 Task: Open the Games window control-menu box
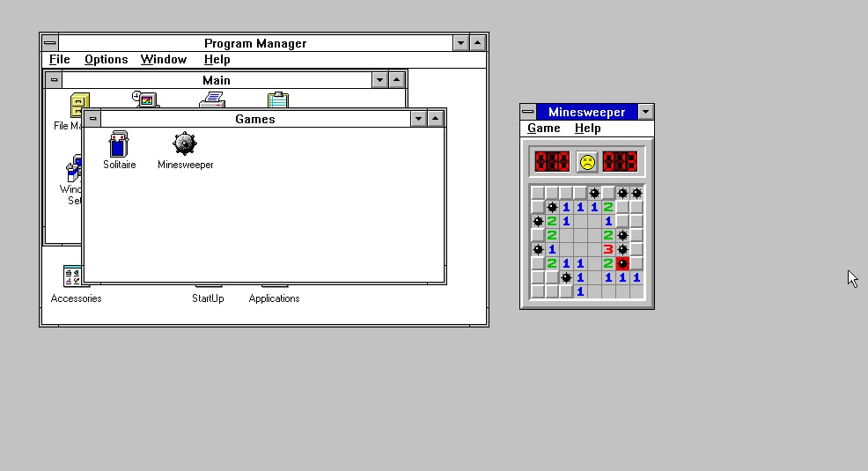tap(92, 119)
